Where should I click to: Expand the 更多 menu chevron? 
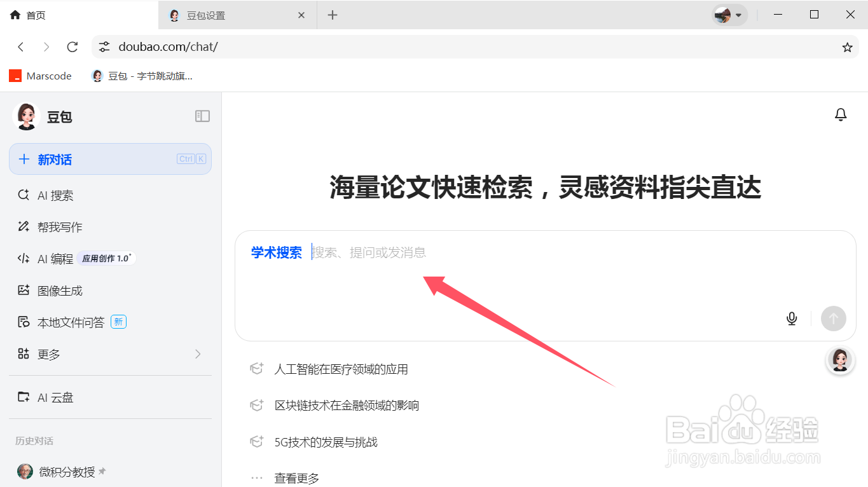pyautogui.click(x=198, y=354)
